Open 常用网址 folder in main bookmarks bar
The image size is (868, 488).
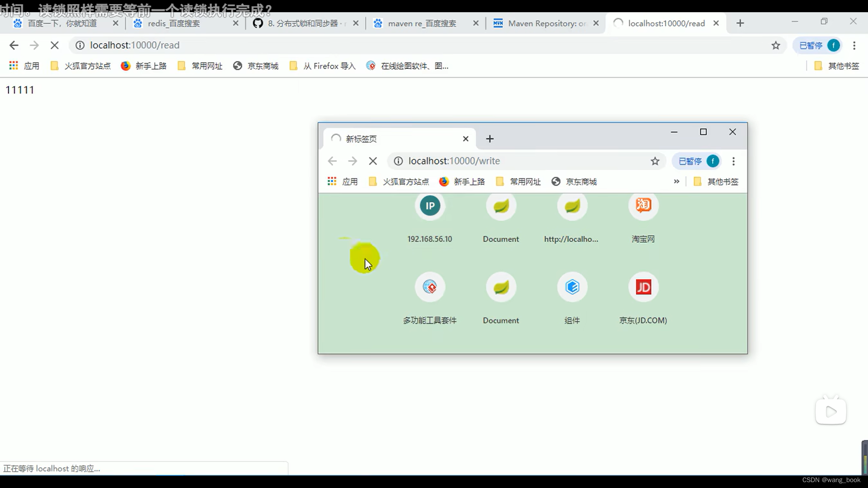click(x=200, y=66)
